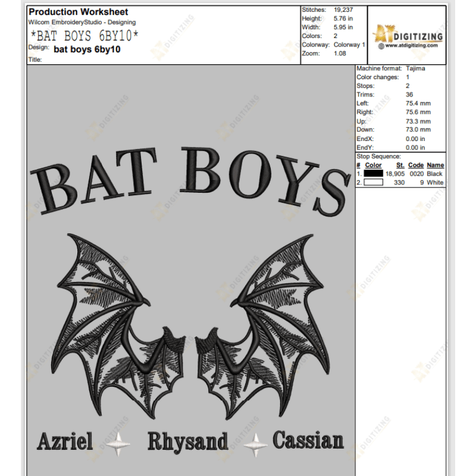The height and width of the screenshot is (476, 476).
Task: Click the embroidered BAT BOYS lettering
Action: (190, 181)
